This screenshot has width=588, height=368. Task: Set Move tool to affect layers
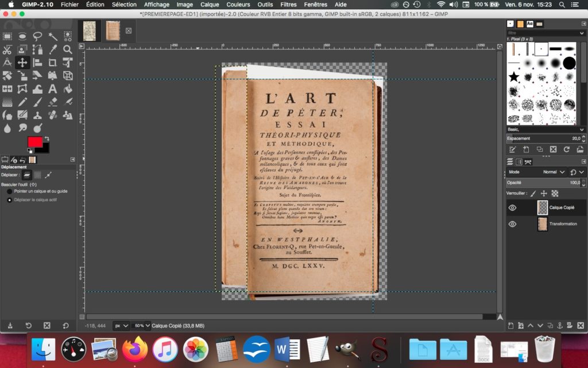(26, 175)
